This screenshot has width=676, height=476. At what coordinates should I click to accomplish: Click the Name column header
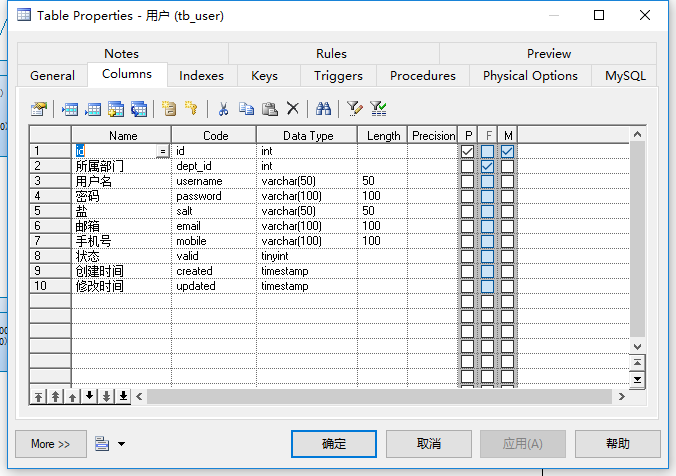pyautogui.click(x=122, y=135)
